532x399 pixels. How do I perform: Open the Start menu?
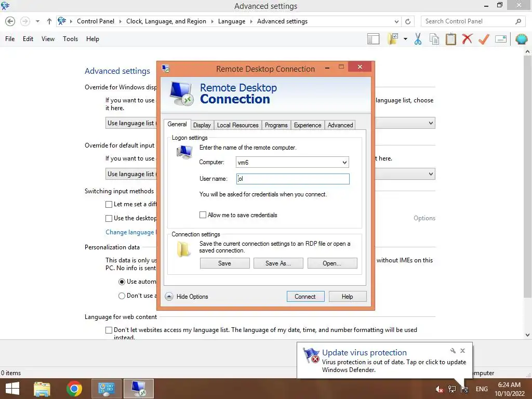pos(12,389)
